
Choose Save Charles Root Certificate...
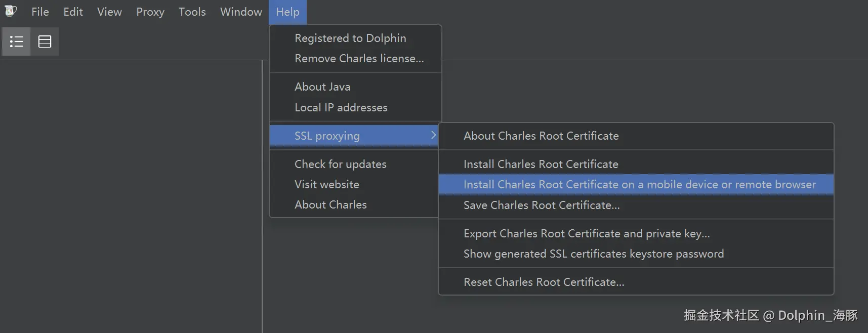(x=636, y=205)
